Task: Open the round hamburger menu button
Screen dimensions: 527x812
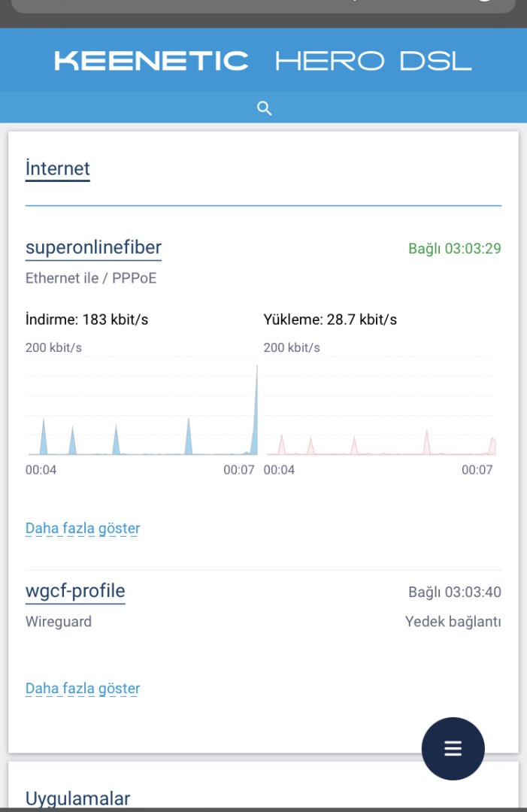Action: pos(453,749)
